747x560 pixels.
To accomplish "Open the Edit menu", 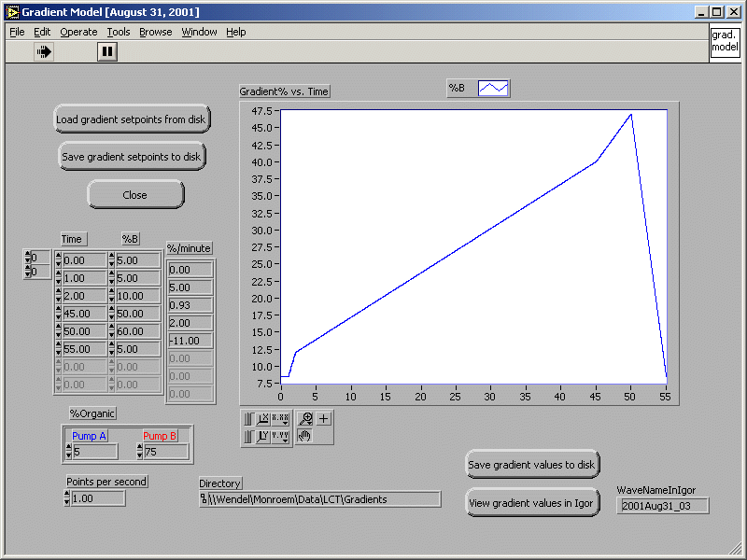I will [x=42, y=32].
